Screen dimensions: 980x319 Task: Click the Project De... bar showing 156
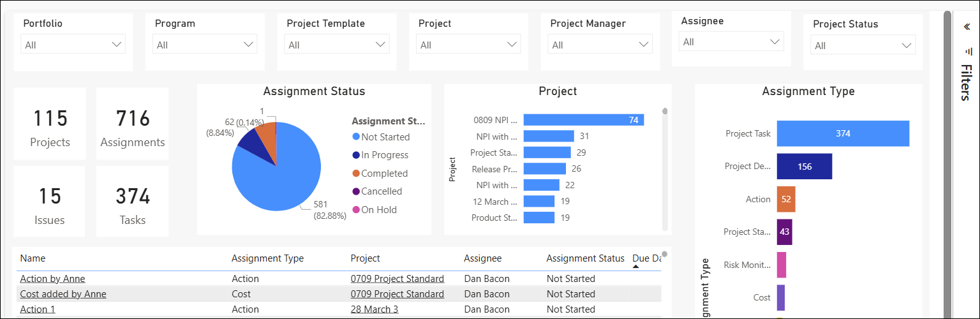tap(805, 167)
